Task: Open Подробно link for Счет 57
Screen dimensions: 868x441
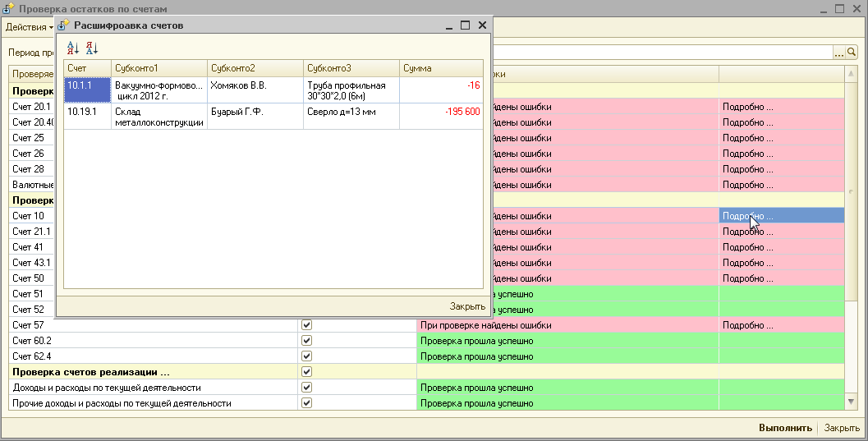Action: [746, 325]
